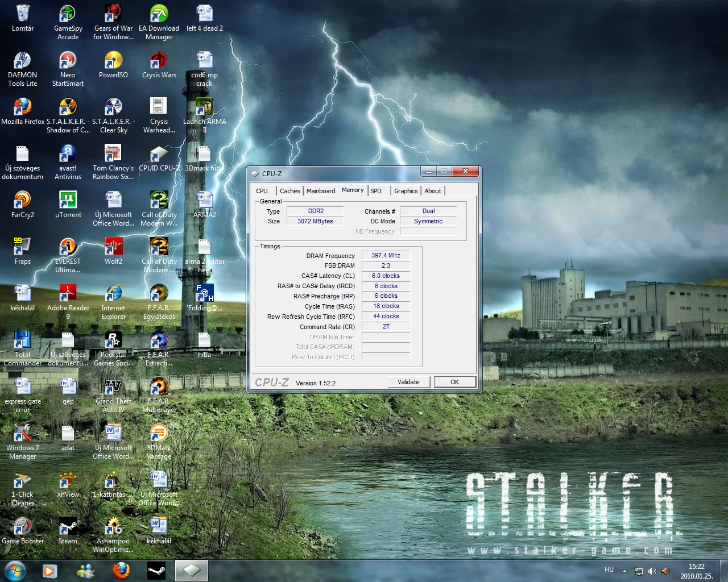The image size is (728, 582).
Task: Open the Steam taskbar button
Action: click(156, 570)
